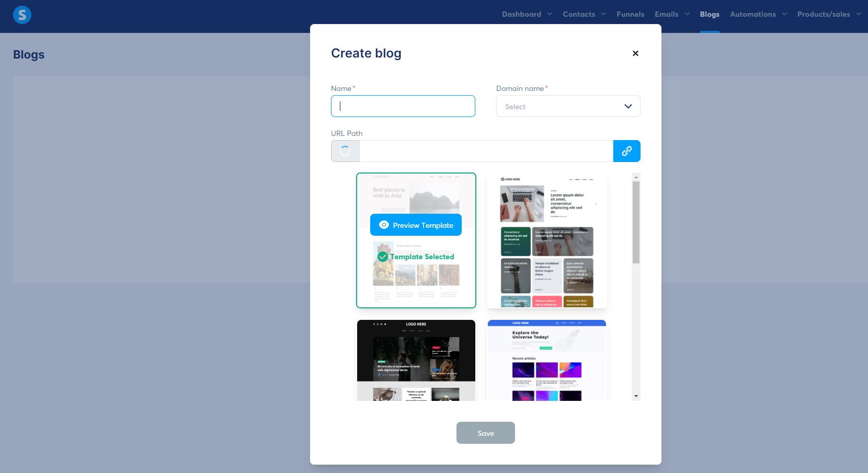The height and width of the screenshot is (473, 868).
Task: Select the dark-themed blog template thumbnail
Action: (416, 360)
